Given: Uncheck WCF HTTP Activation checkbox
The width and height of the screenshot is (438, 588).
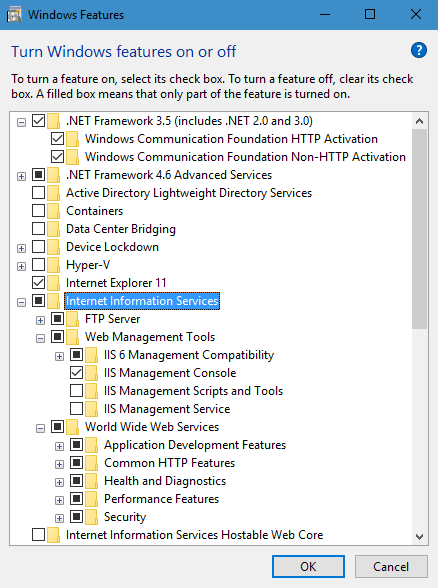Looking at the screenshot, I should (57, 139).
